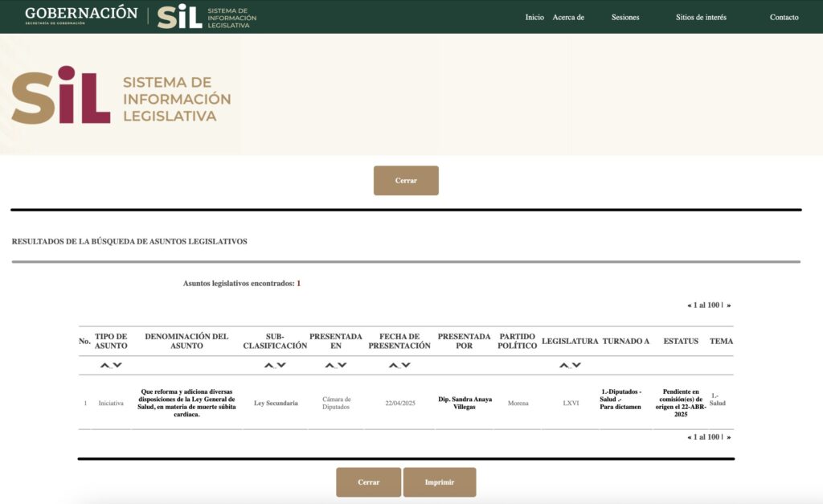Click the Presentada Por column header

coord(464,341)
